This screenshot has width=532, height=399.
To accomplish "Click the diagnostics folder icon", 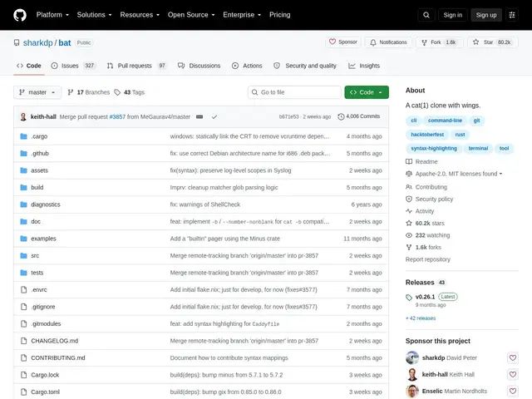I will tap(23, 204).
